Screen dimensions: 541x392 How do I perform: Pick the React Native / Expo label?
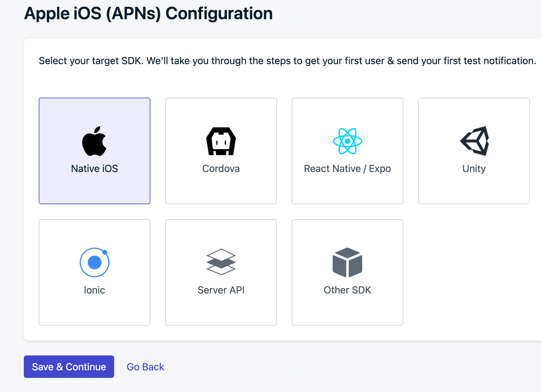(347, 169)
